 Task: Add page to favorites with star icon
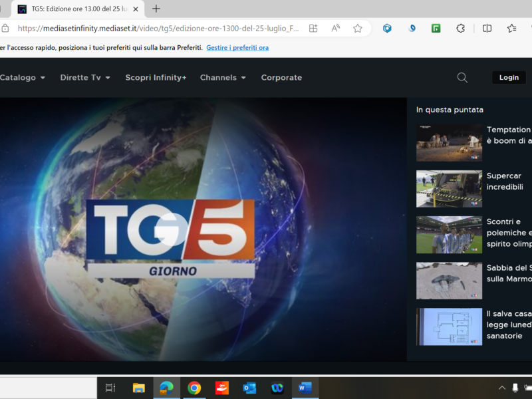click(358, 29)
